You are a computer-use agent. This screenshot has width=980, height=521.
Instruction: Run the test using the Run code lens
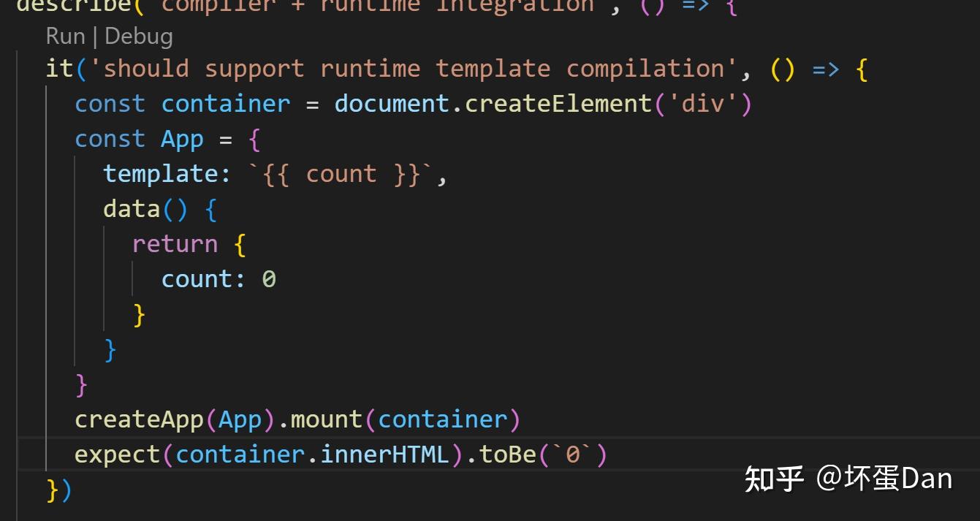click(64, 34)
